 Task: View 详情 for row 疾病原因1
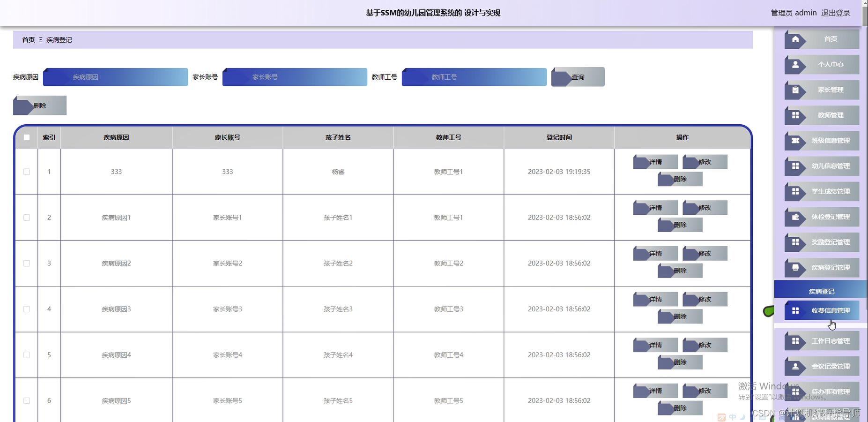click(x=655, y=208)
